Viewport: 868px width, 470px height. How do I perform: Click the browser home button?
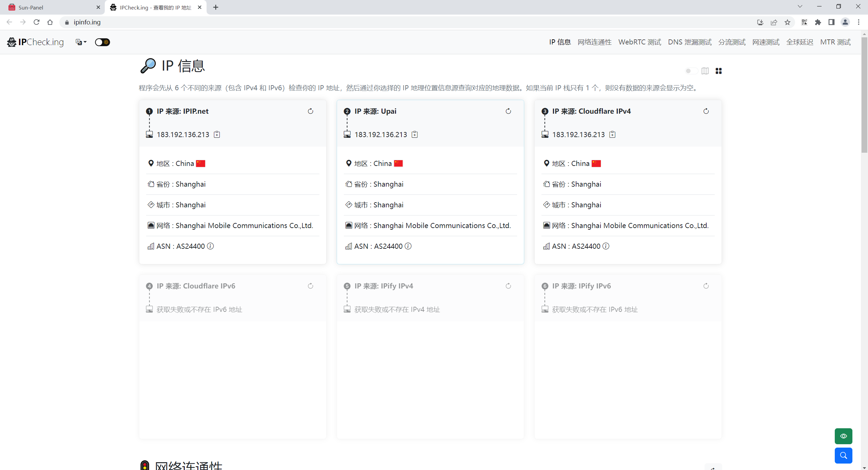tap(50, 22)
